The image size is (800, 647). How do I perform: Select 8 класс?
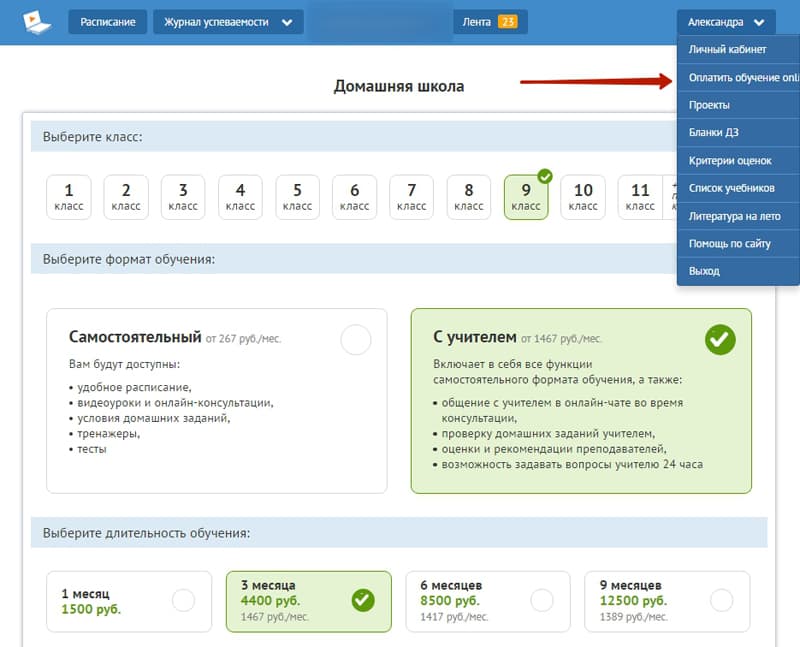469,197
